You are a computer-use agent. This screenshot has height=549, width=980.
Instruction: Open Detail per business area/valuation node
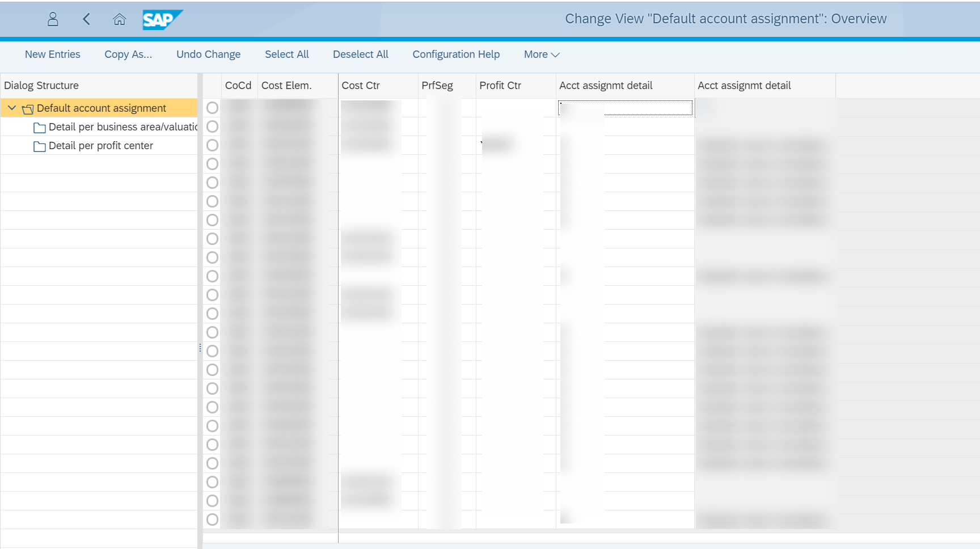pyautogui.click(x=123, y=127)
